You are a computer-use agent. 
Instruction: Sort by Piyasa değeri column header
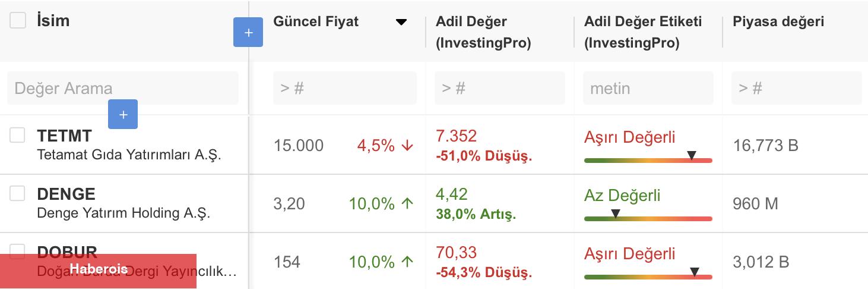778,21
